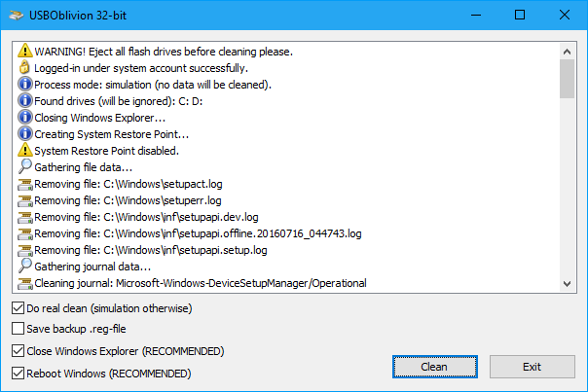Disable Reboot Windows option
The image size is (588, 392).
click(18, 373)
